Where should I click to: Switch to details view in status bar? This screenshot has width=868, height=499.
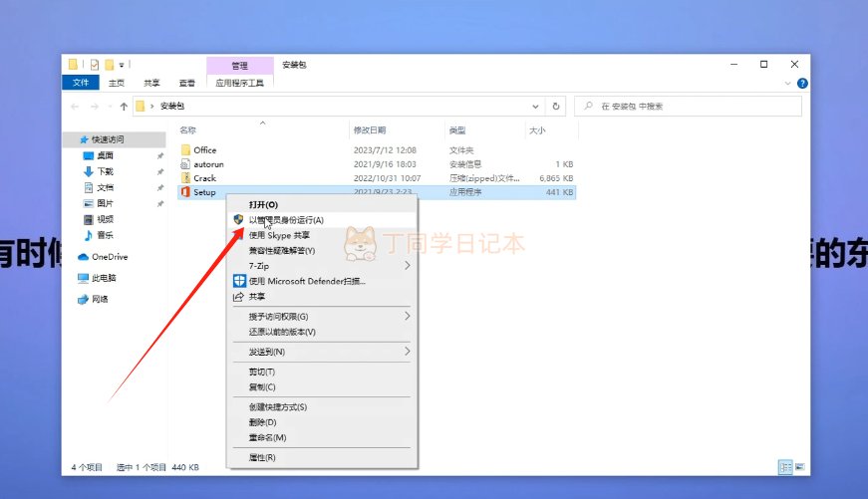[784, 466]
